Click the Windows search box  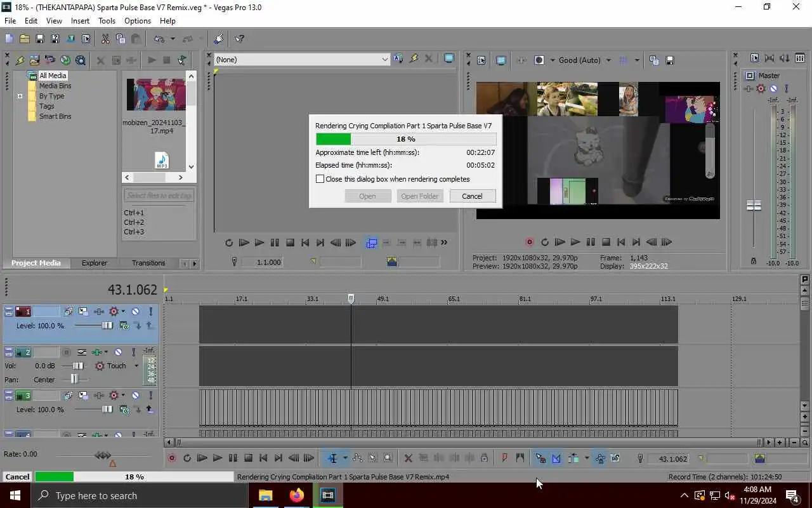pyautogui.click(x=140, y=495)
